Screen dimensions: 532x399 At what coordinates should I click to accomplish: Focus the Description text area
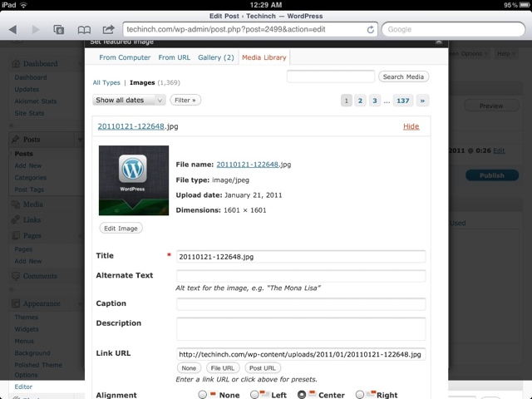[x=301, y=329]
